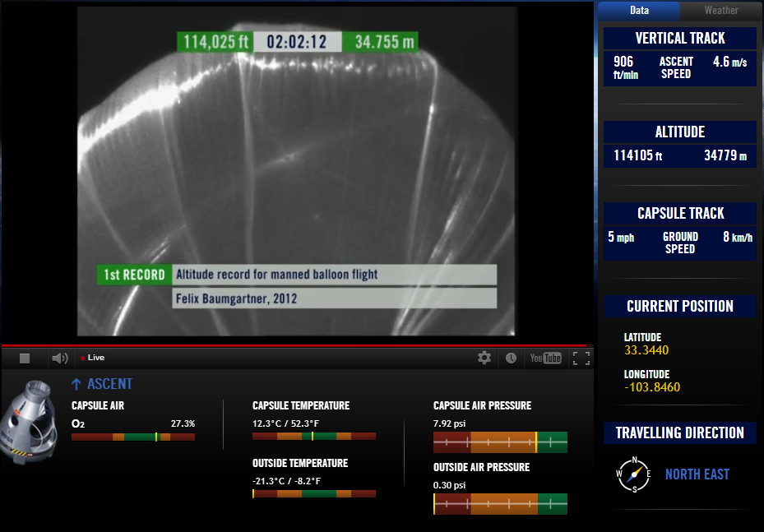Viewport: 764px width, 532px height.
Task: Open the video settings gear
Action: click(x=484, y=358)
